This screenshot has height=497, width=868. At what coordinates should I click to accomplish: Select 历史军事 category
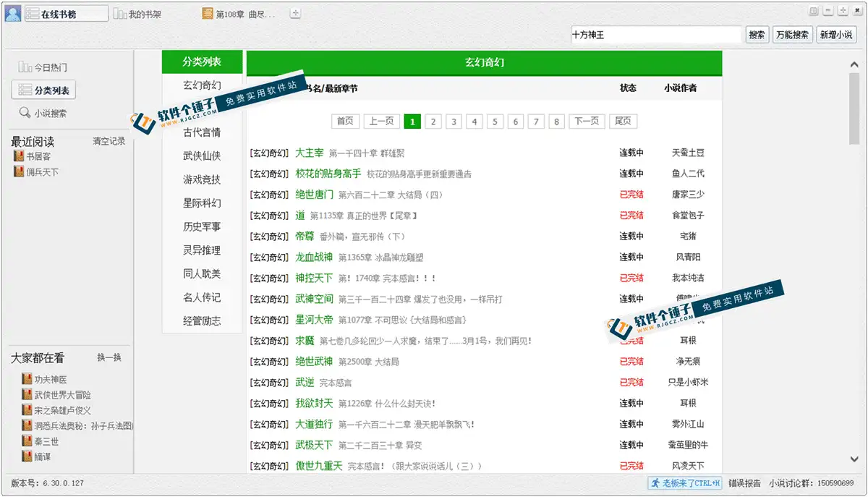coord(202,226)
